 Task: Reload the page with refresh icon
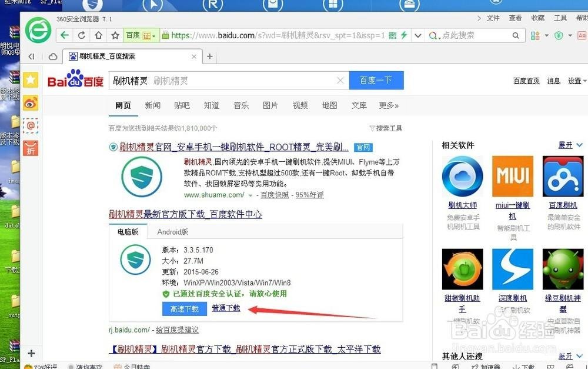click(x=81, y=35)
